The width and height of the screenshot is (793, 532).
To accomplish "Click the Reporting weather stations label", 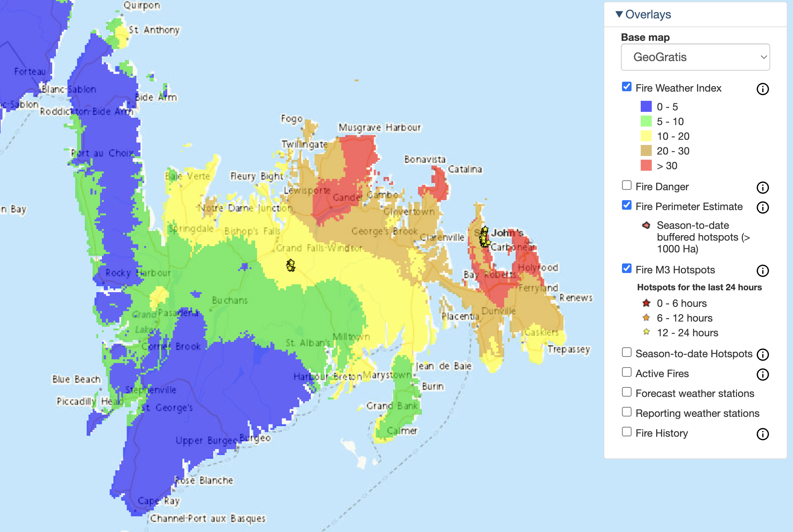I will (697, 414).
